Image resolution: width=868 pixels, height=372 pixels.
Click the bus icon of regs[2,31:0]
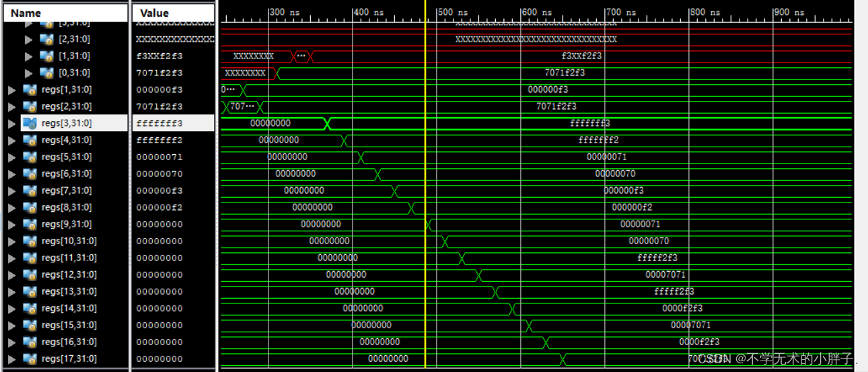(30, 106)
